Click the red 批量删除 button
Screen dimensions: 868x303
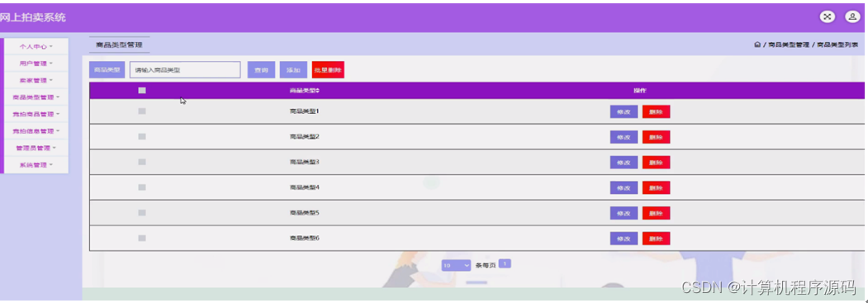(x=328, y=69)
